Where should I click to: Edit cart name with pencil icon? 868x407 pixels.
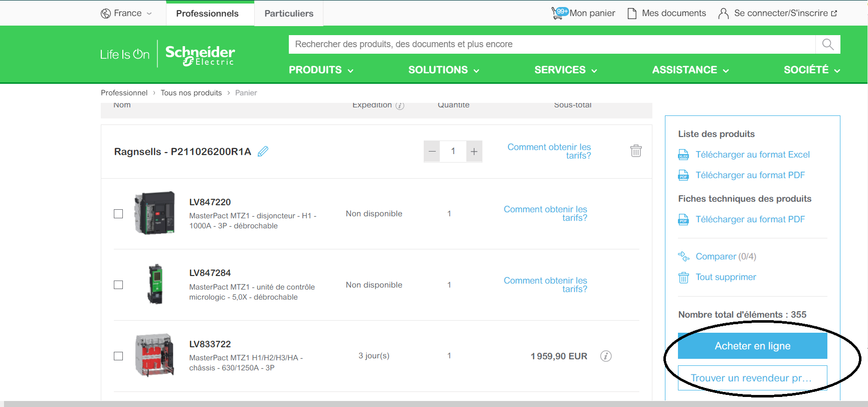tap(263, 151)
